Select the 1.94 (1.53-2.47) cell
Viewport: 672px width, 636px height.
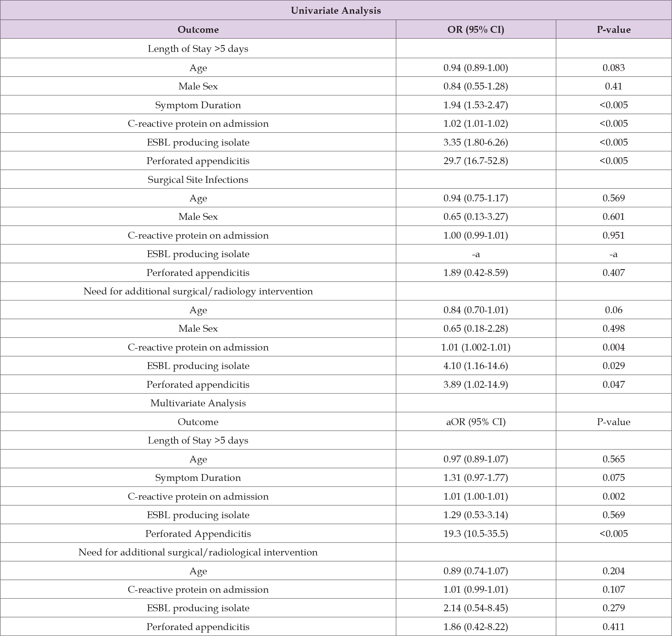point(476,105)
